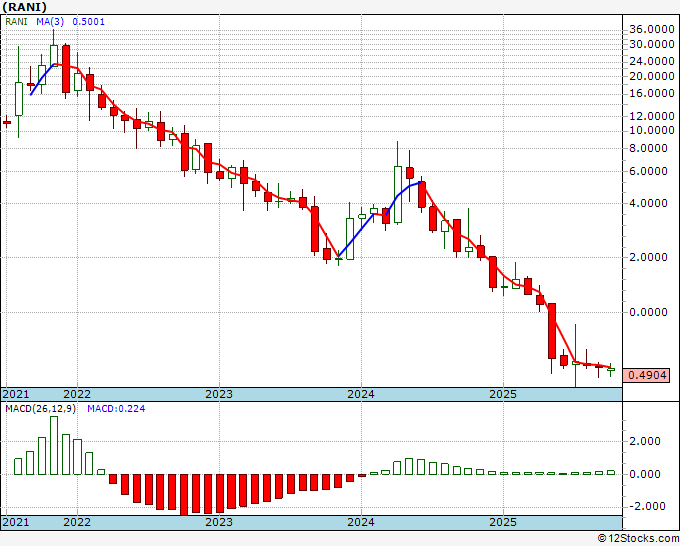Click the tallest green MACD histogram bar
This screenshot has width=680, height=546.
pyautogui.click(x=54, y=445)
